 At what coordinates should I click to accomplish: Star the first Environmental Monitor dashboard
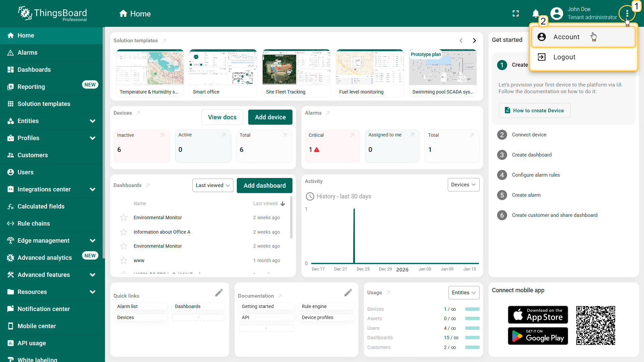(123, 218)
